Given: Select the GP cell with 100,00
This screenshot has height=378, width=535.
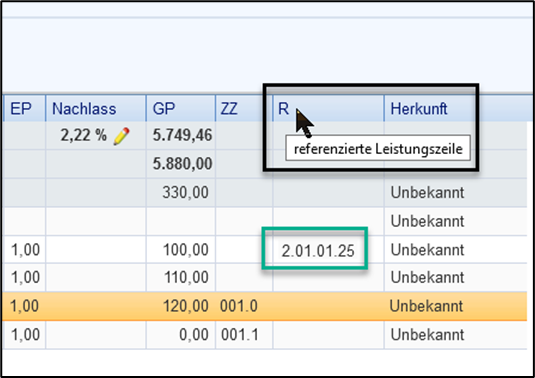Looking at the screenshot, I should 186,250.
